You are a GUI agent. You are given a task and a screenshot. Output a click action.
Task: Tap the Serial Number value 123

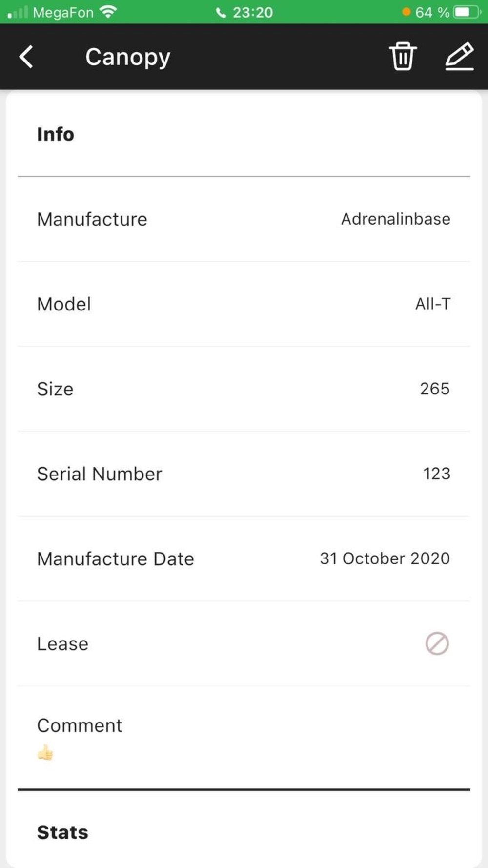[437, 474]
